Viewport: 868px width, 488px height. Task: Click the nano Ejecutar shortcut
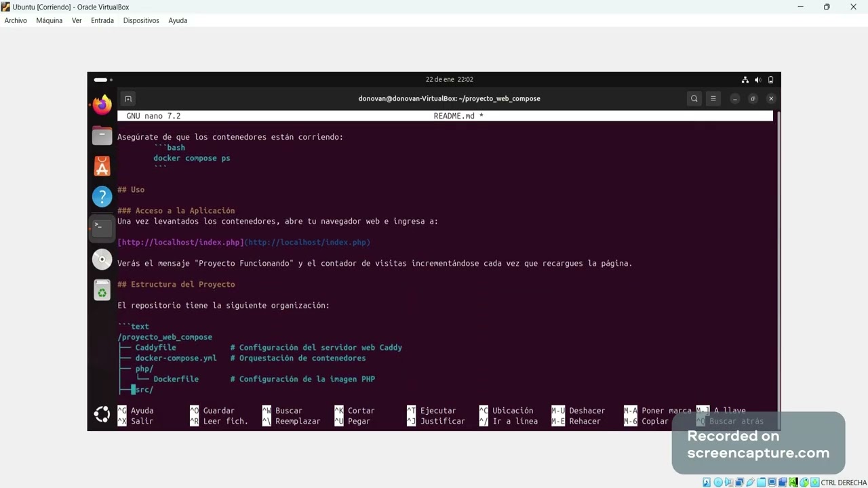[431, 411]
